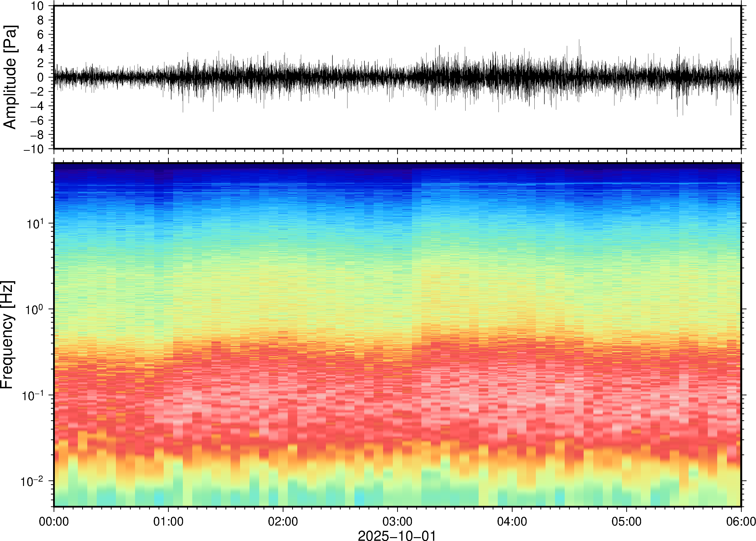
Task: Click the 2025-10-01 date label
Action: point(397,536)
